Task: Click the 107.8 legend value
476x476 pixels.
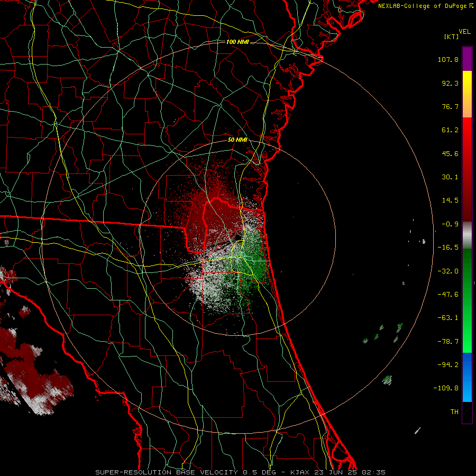Action: point(448,59)
